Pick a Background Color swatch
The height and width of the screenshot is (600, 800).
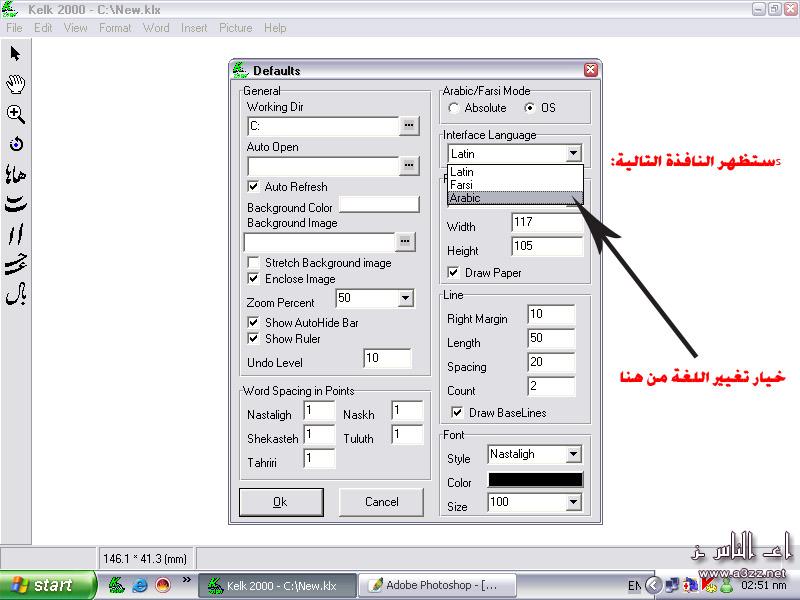[379, 205]
